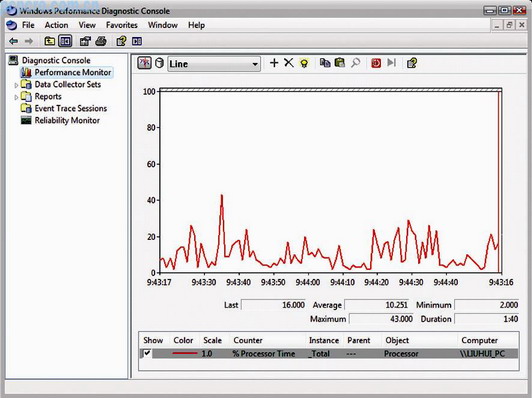Open the Line graph type dropdown
Image resolution: width=532 pixels, height=398 pixels.
214,64
